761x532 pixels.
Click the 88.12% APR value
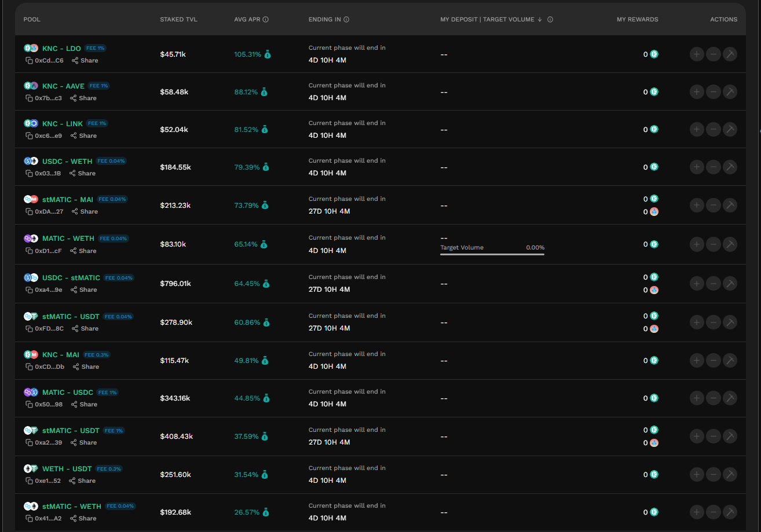pyautogui.click(x=246, y=92)
